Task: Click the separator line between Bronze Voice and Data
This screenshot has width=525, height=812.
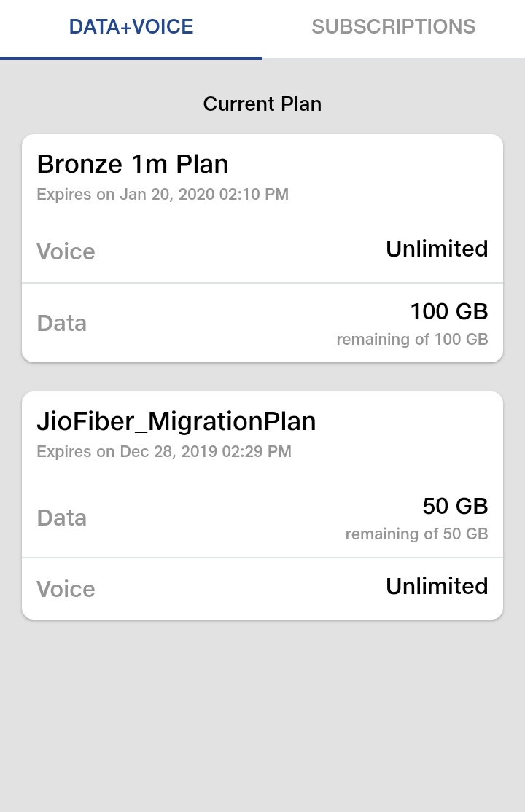Action: pyautogui.click(x=262, y=283)
